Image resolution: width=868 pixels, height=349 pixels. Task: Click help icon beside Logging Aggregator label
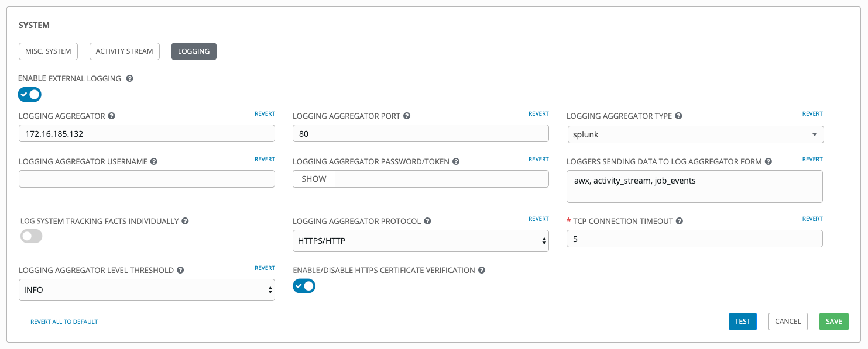112,116
